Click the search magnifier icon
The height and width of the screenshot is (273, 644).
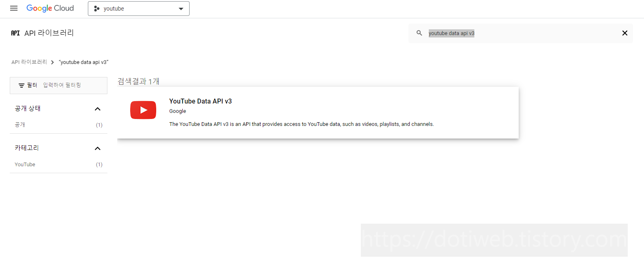click(x=419, y=33)
